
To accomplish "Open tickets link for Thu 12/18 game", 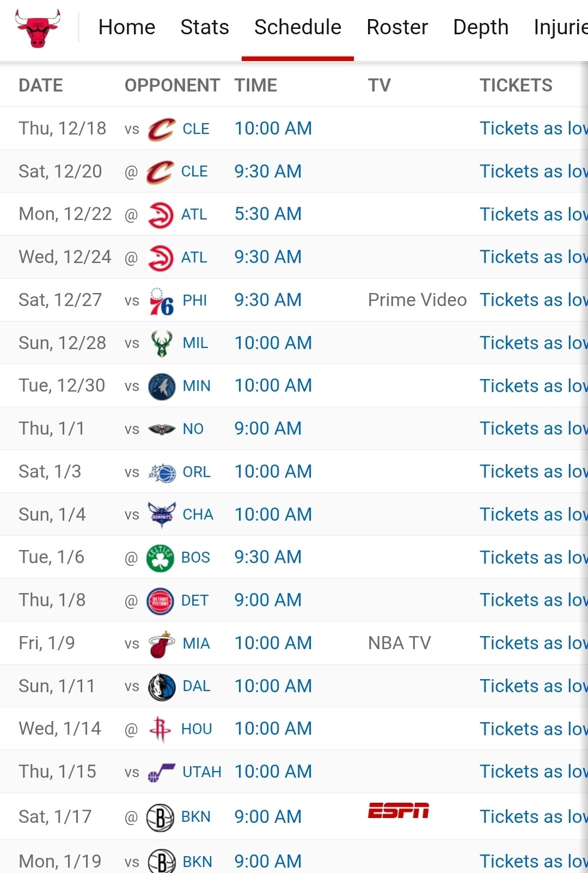I will click(x=533, y=129).
